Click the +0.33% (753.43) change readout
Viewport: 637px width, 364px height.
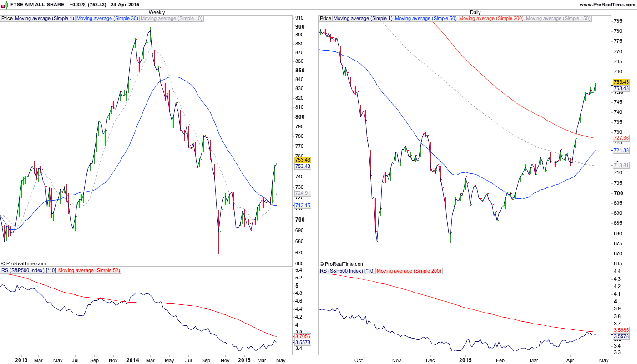tap(88, 5)
